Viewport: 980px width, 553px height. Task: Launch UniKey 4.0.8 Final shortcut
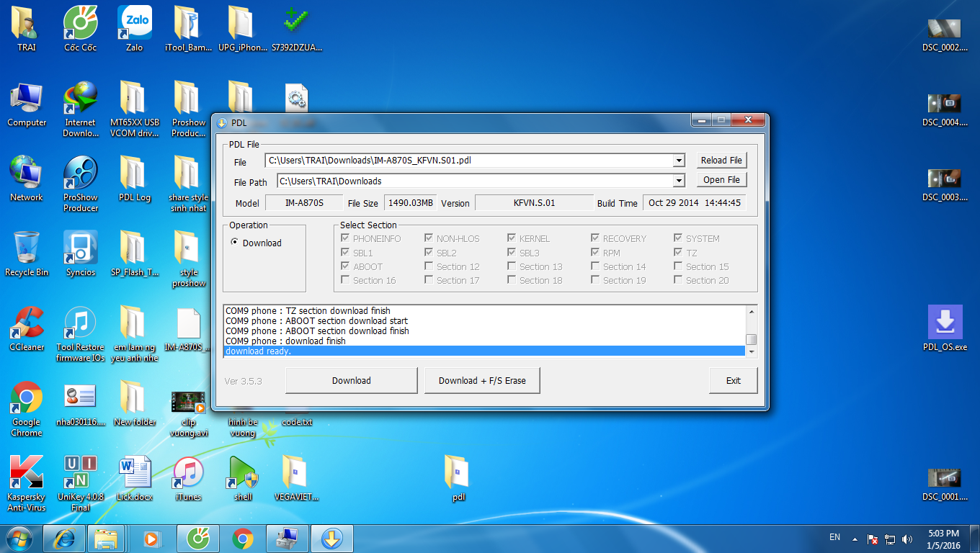(81, 483)
